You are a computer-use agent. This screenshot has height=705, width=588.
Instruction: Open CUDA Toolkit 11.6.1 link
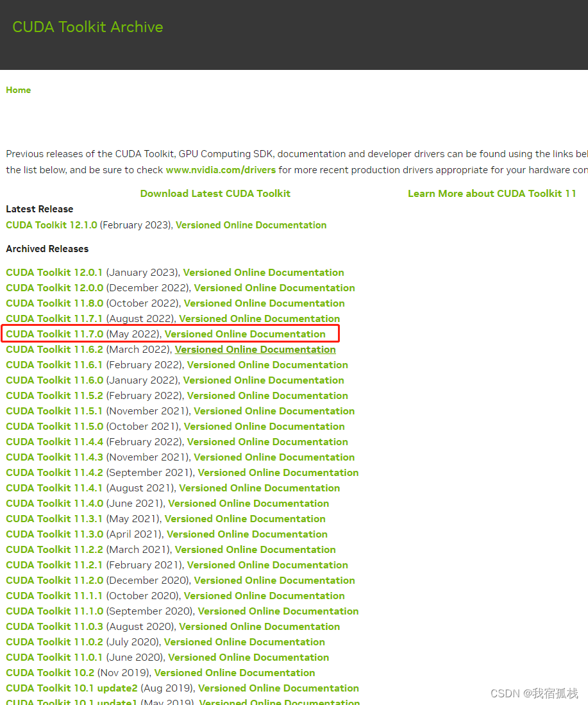coord(55,364)
